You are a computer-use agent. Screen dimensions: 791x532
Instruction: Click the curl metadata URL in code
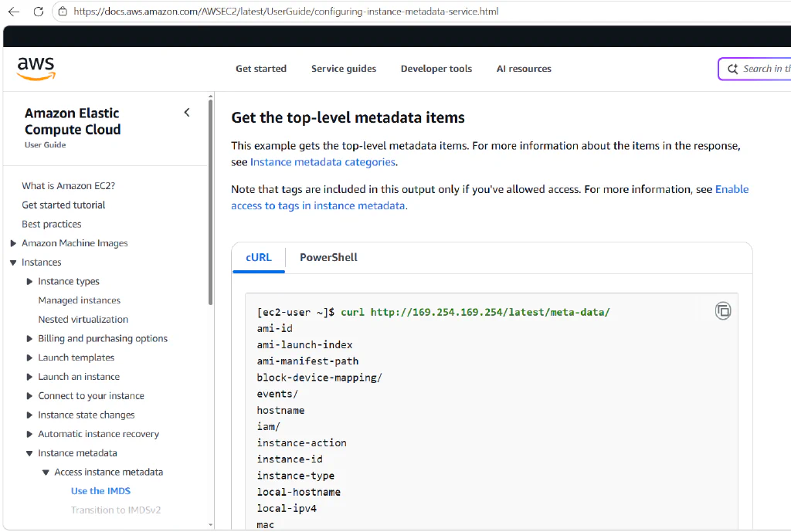pyautogui.click(x=491, y=312)
